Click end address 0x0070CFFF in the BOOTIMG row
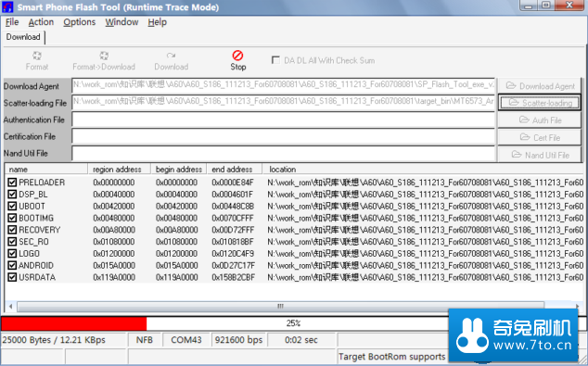The width and height of the screenshot is (588, 366). click(x=233, y=218)
